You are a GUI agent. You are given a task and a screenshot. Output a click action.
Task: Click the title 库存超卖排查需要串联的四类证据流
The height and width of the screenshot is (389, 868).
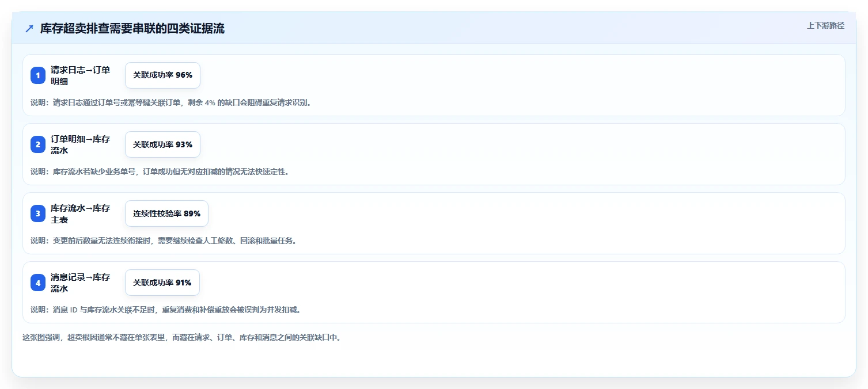pos(132,29)
